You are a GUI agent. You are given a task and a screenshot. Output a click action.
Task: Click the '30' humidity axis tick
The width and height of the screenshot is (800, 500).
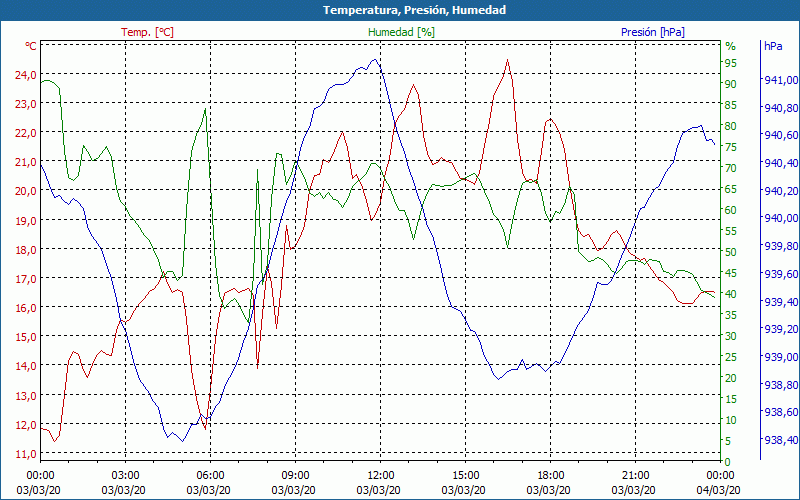coord(731,336)
